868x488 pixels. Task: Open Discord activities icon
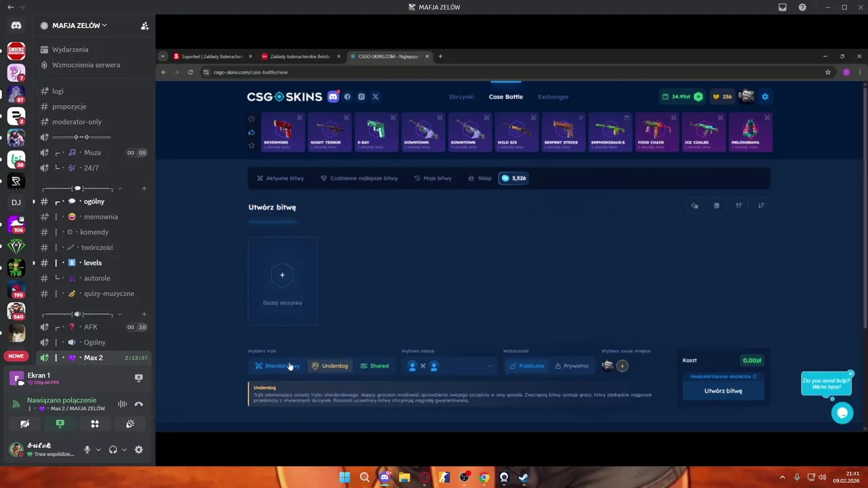point(95,424)
